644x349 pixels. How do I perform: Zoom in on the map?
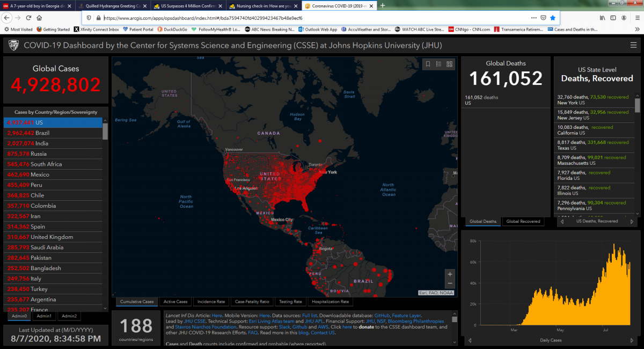(x=450, y=273)
